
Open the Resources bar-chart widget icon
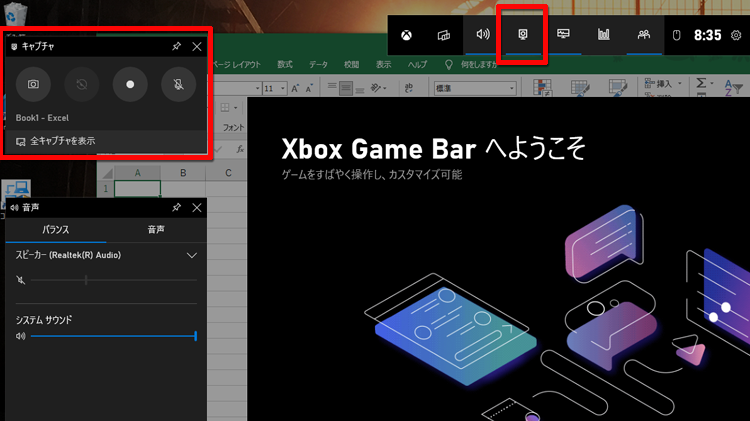(604, 34)
